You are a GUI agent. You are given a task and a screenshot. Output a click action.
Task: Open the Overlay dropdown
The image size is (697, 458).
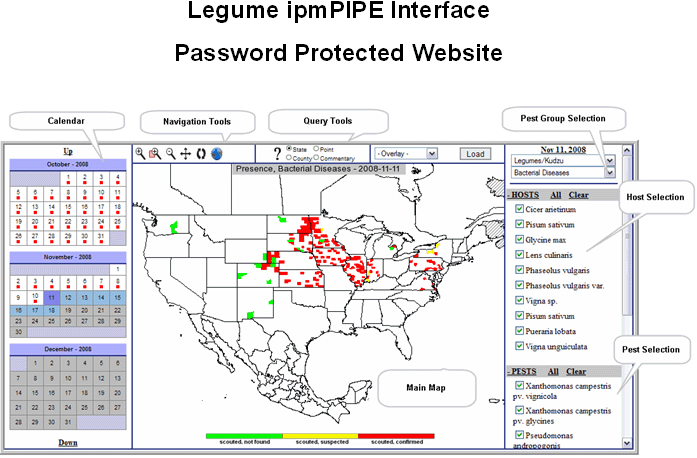(x=406, y=153)
